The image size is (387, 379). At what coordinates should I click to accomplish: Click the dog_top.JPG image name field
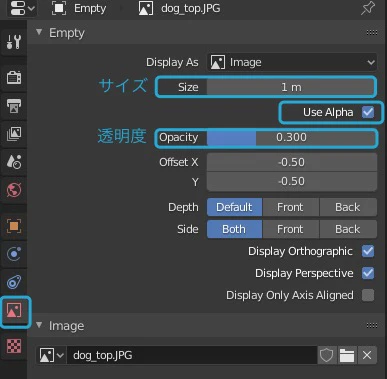point(192,355)
